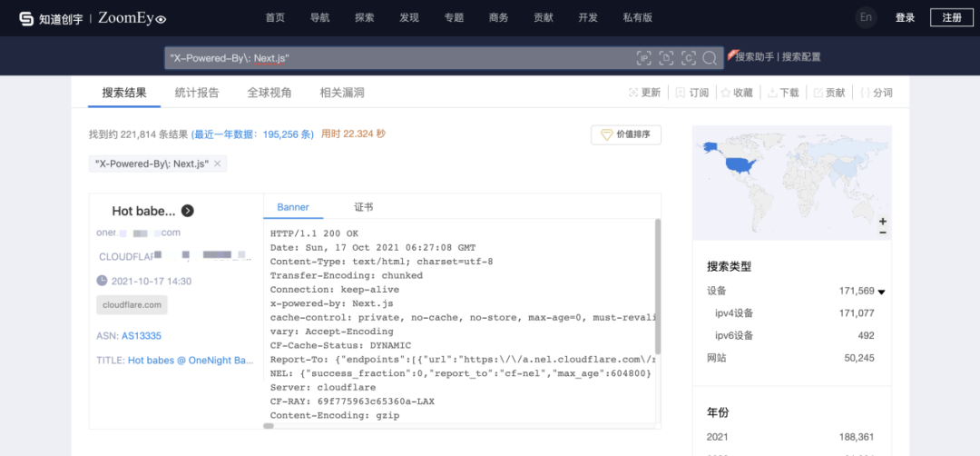
Task: Click the 最近一年数据 195,256 条 link
Action: (252, 134)
